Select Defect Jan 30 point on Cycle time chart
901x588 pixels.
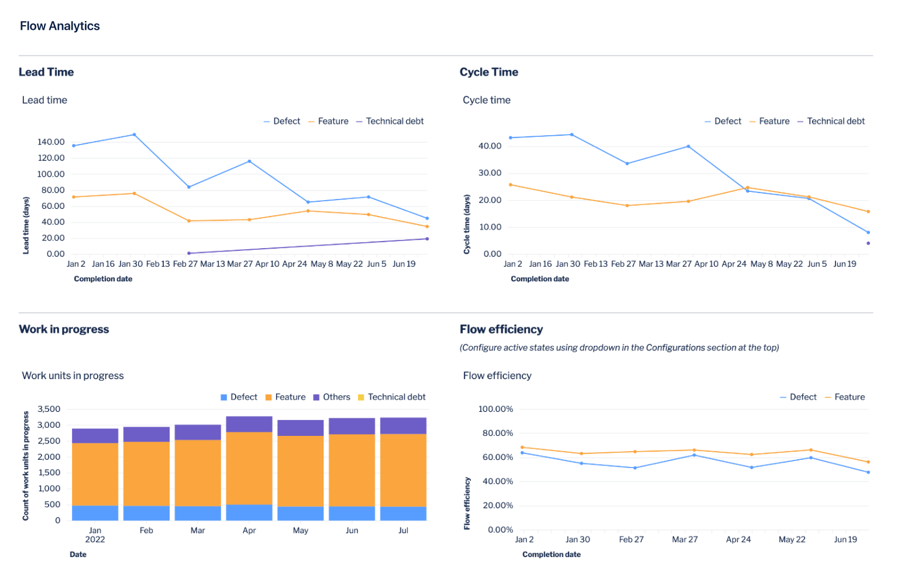click(572, 135)
